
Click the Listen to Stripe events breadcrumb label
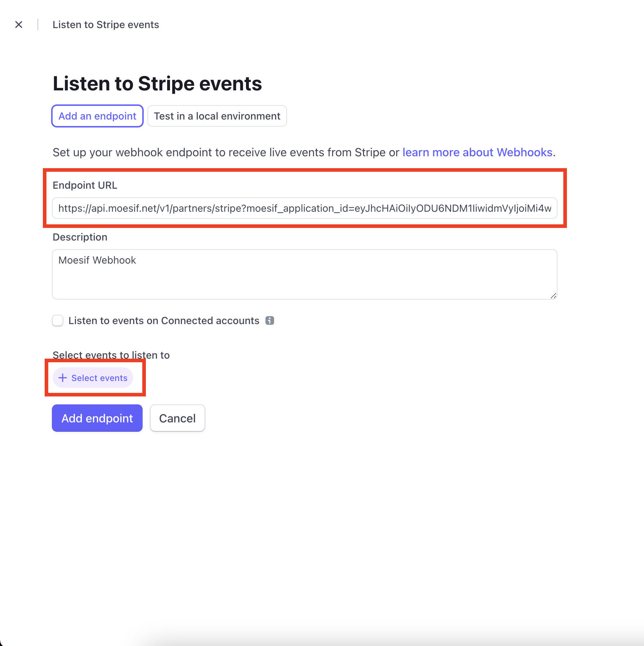click(x=106, y=24)
